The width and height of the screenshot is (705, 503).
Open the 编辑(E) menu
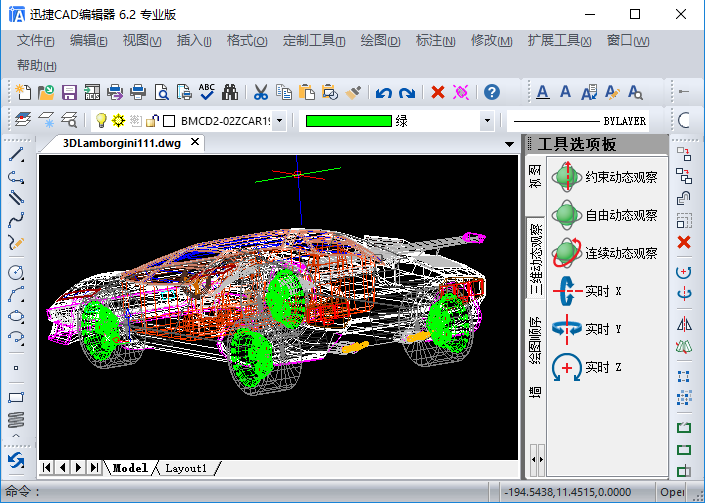coord(89,41)
